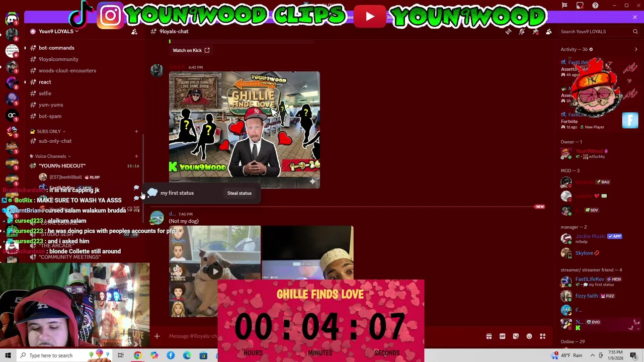Add channel to Voice Channels with plus
The width and height of the screenshot is (644, 362).
[136, 156]
